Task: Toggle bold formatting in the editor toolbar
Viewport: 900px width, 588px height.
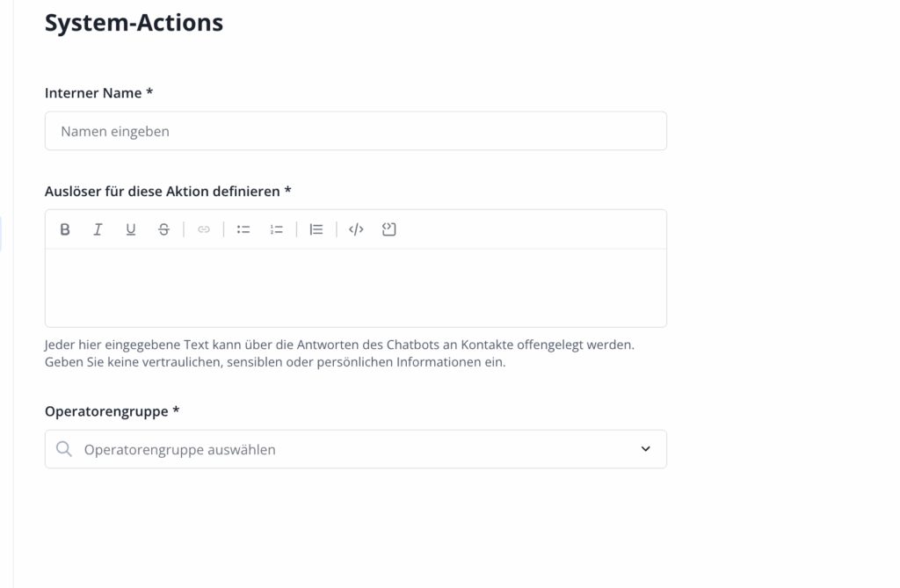Action: pyautogui.click(x=65, y=229)
